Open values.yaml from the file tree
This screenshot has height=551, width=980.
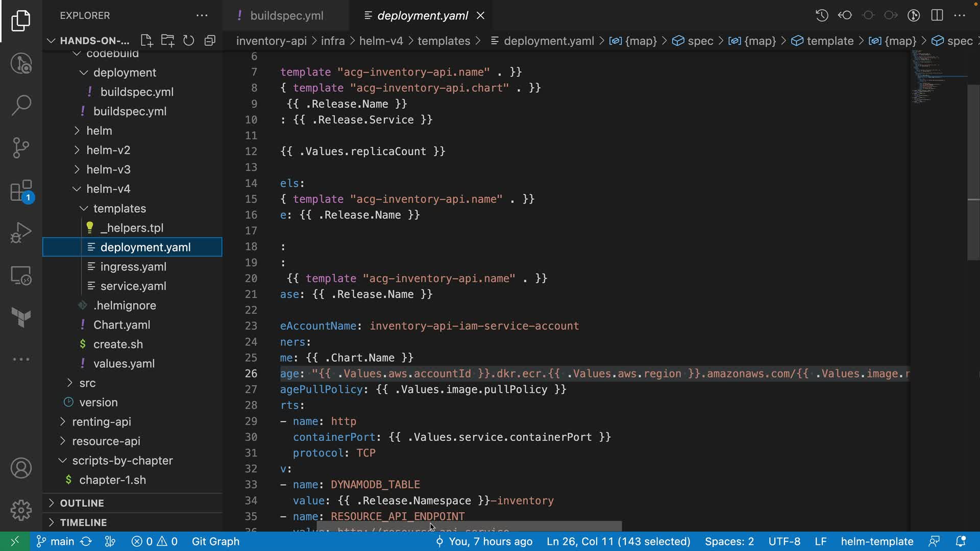coord(124,364)
